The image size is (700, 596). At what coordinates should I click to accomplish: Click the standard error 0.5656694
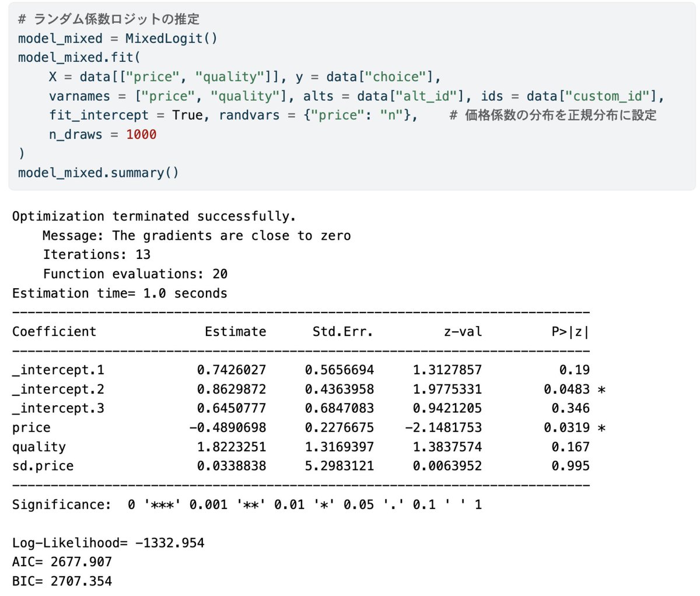339,370
